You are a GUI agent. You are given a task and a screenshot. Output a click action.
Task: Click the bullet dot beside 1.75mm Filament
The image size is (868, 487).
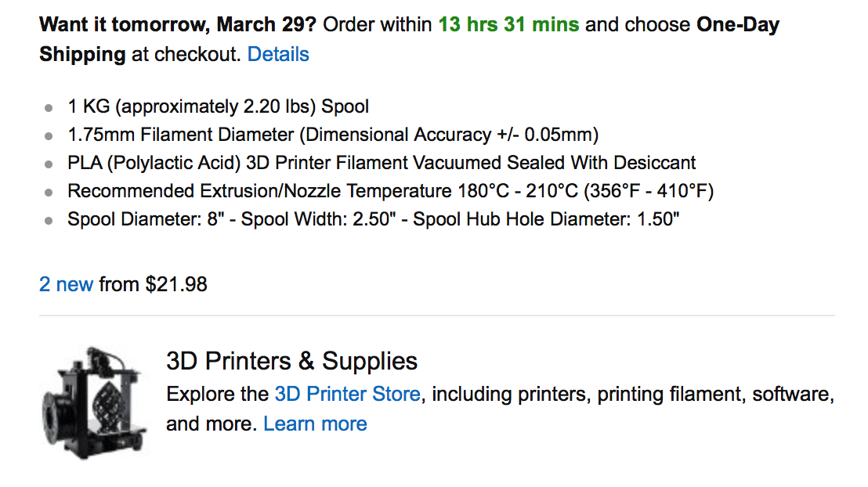click(49, 136)
